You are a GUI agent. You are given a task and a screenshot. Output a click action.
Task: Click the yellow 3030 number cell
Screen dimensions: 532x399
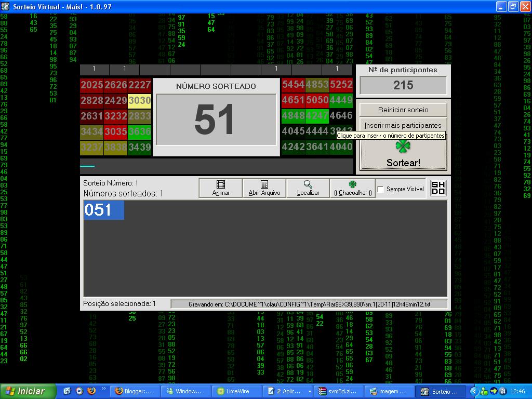point(139,100)
